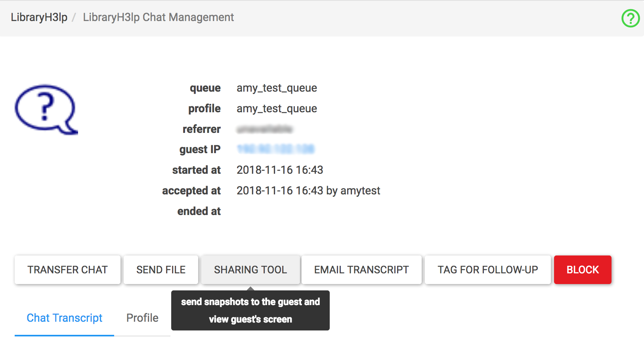Viewport: 644px width, 338px height.
Task: Select the queue value amy_test_queue
Action: (277, 88)
